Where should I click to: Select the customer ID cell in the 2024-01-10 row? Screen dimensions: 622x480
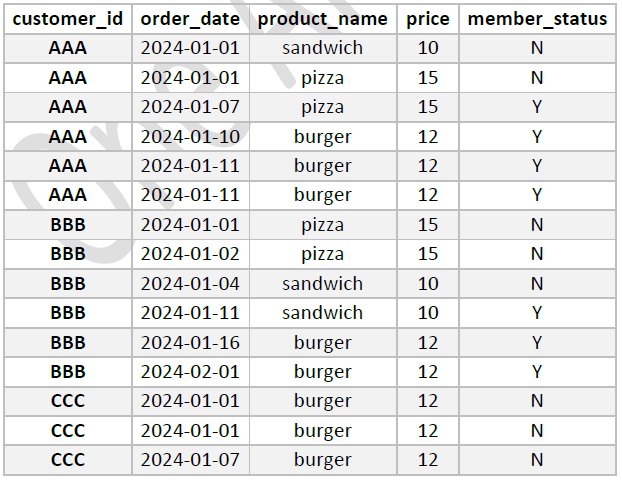(67, 136)
